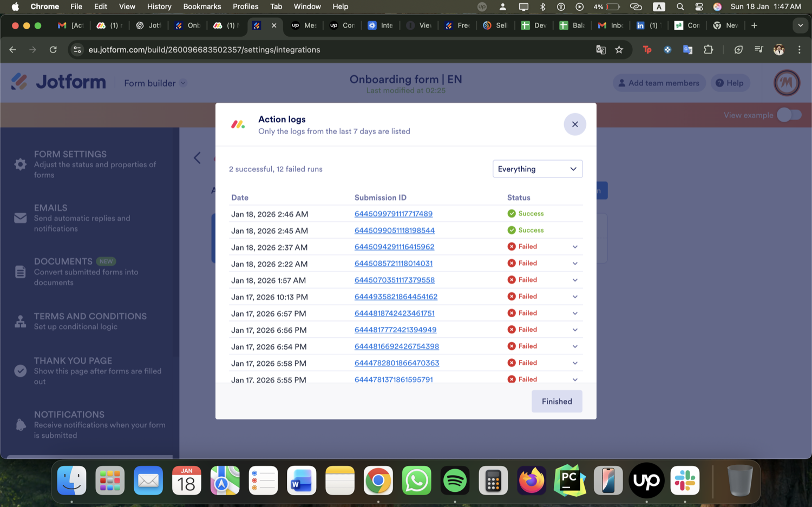Switch to the Inbox Gmail tab
This screenshot has height=507, width=812.
[611, 25]
